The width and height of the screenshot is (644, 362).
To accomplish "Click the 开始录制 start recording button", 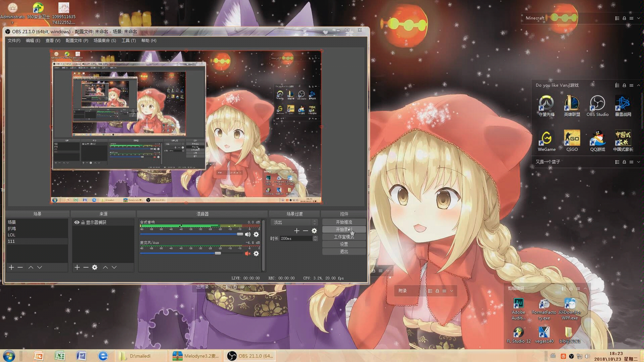I will pyautogui.click(x=344, y=230).
